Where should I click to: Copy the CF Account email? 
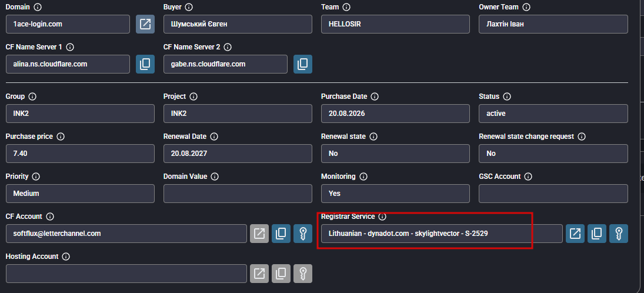pyautogui.click(x=281, y=234)
